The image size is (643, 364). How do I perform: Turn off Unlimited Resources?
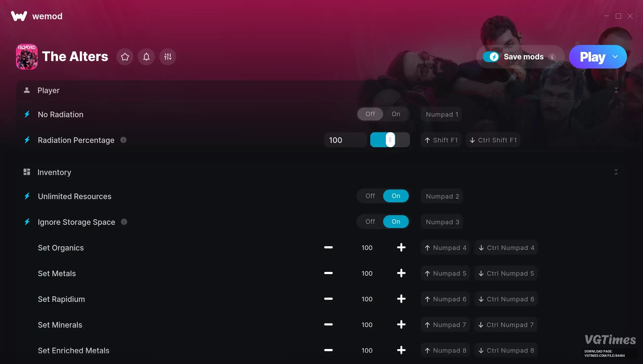370,196
